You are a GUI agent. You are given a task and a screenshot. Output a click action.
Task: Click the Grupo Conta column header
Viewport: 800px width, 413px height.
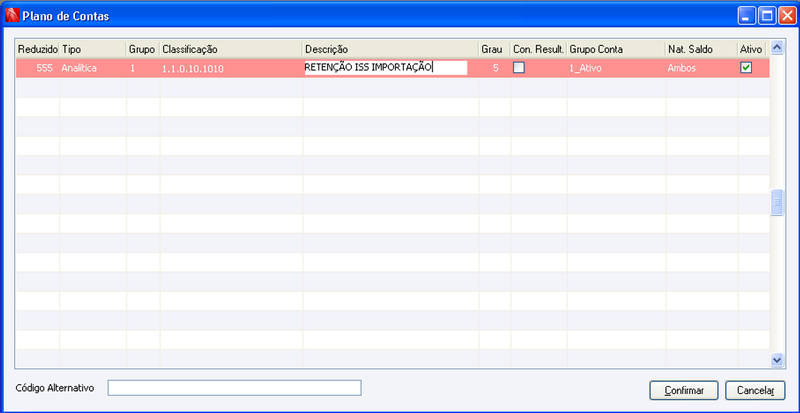pos(616,50)
